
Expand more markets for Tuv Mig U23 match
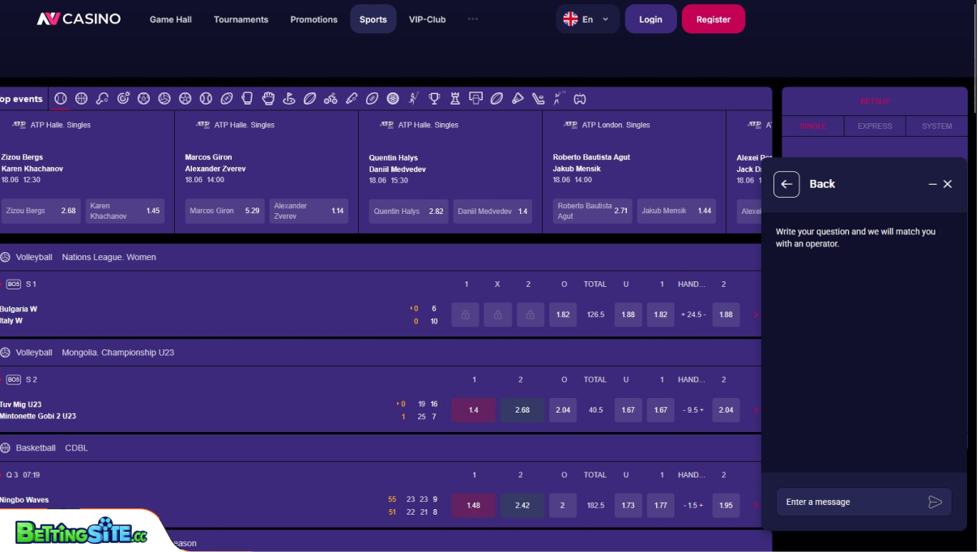click(x=756, y=410)
